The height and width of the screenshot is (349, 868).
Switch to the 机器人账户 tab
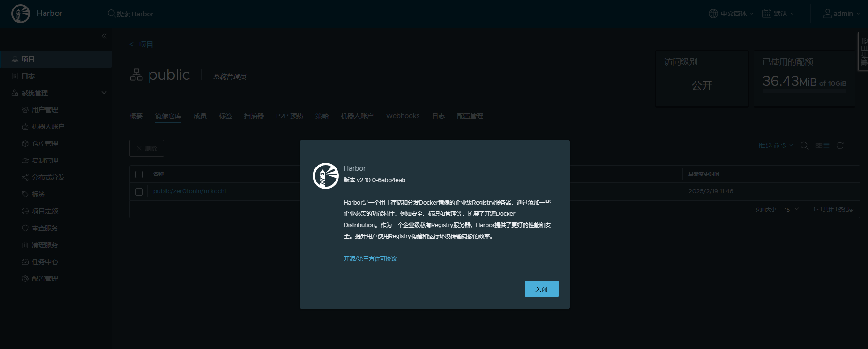[x=357, y=116]
